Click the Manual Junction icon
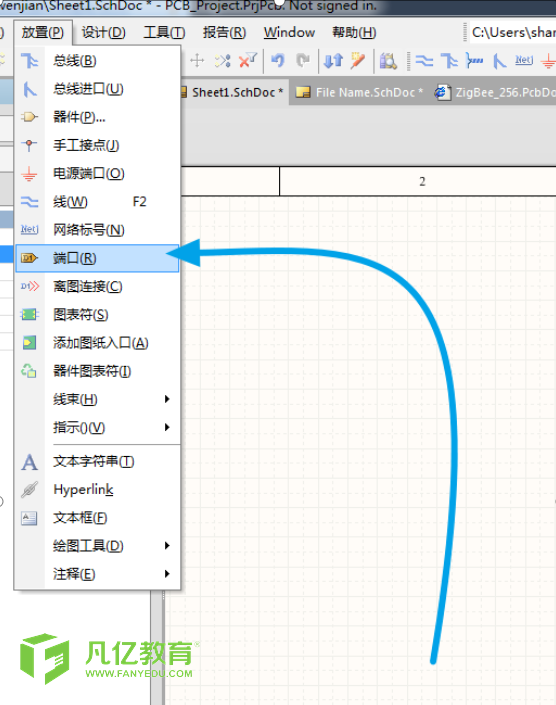The height and width of the screenshot is (705, 556). 30,145
